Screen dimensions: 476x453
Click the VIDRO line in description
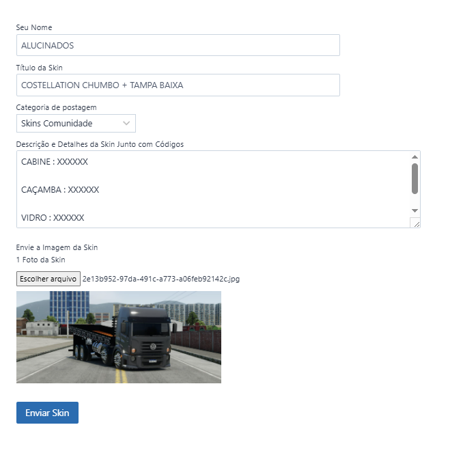pyautogui.click(x=53, y=218)
